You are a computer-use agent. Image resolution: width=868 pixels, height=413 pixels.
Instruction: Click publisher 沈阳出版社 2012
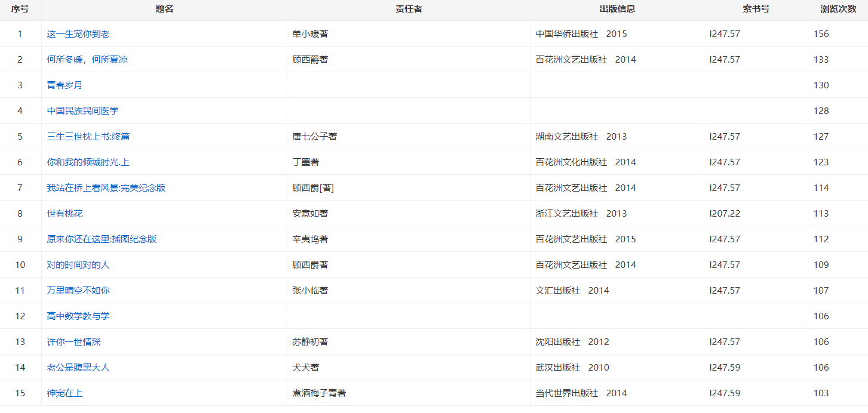[x=572, y=342]
